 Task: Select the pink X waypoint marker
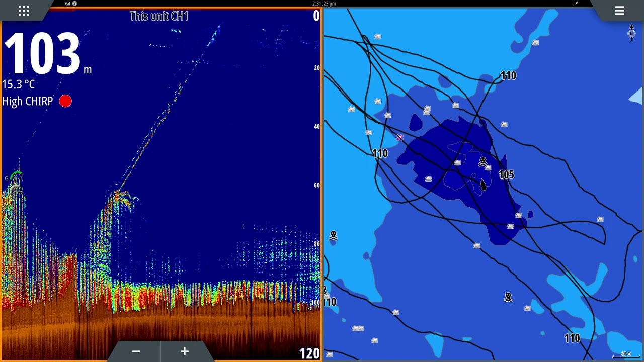tap(400, 137)
